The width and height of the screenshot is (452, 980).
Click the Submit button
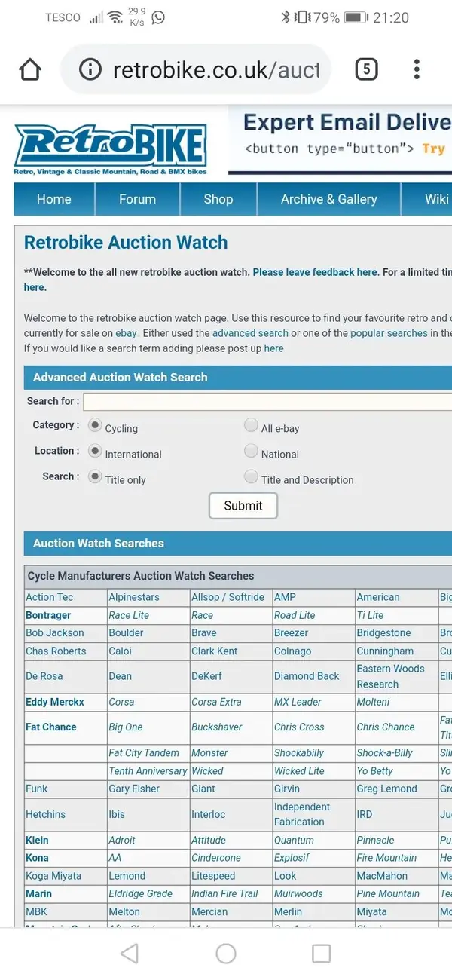click(243, 506)
